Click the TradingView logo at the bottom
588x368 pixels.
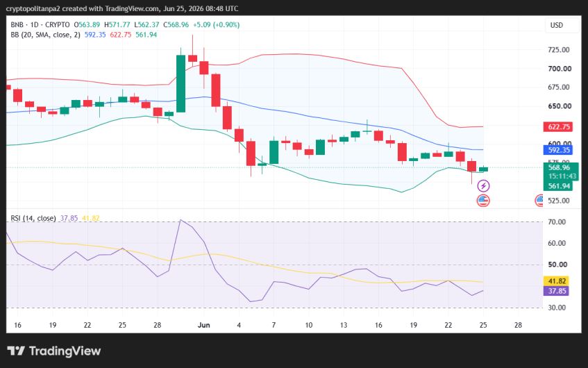(x=54, y=351)
